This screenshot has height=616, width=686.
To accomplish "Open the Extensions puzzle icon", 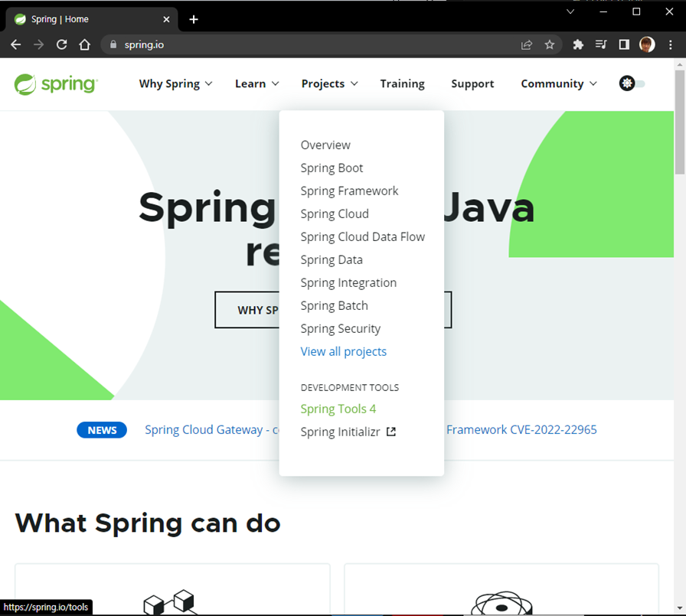I will pos(578,44).
